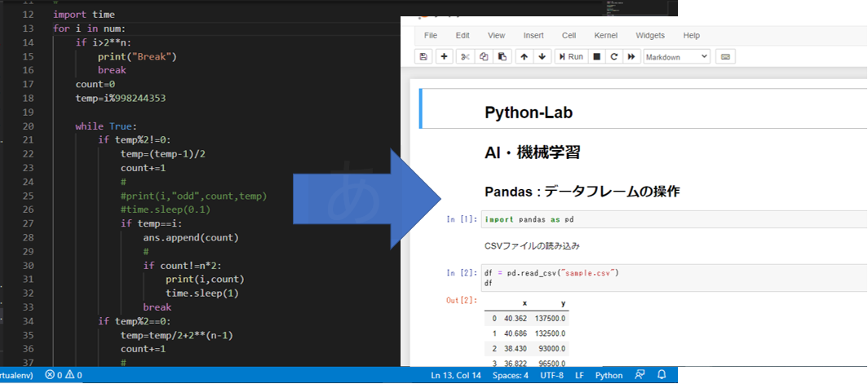Click the In [1] prompt label
Viewport: 868px width, 384px height.
coord(462,219)
